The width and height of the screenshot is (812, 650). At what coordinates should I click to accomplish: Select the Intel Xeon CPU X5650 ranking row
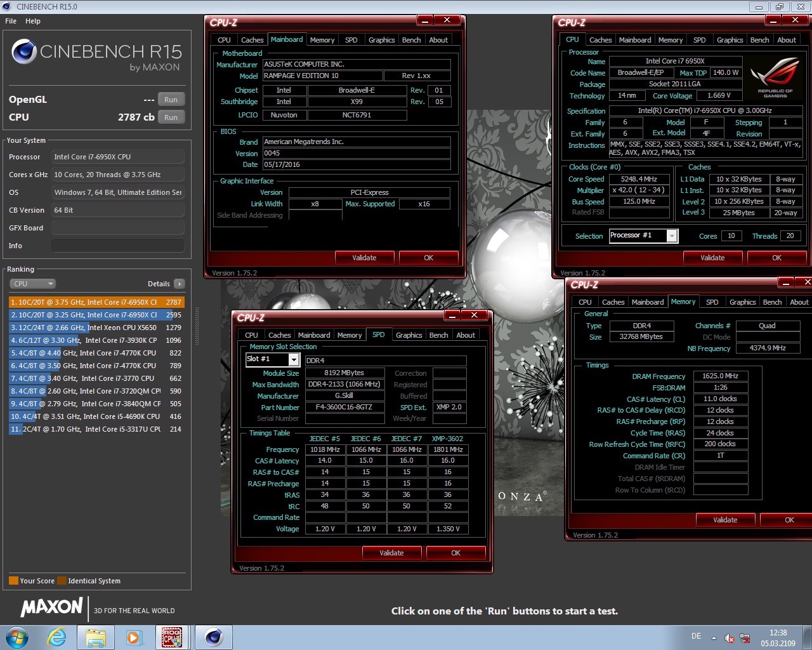click(x=96, y=328)
